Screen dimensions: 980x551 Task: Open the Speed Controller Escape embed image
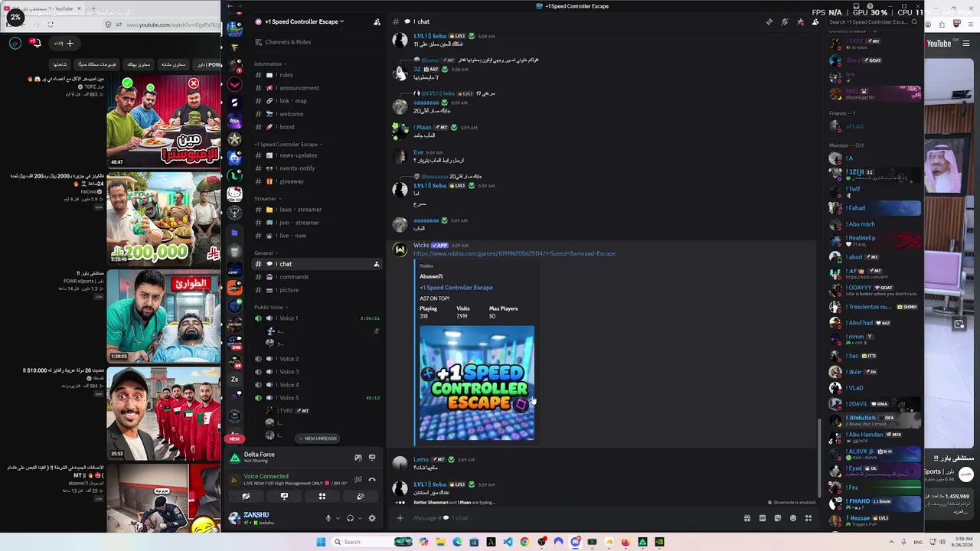477,383
